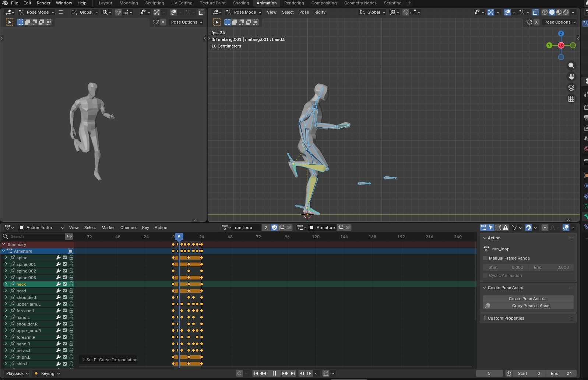The width and height of the screenshot is (588, 380).
Task: Toggle X-Ray display in right viewport header
Action: [535, 12]
